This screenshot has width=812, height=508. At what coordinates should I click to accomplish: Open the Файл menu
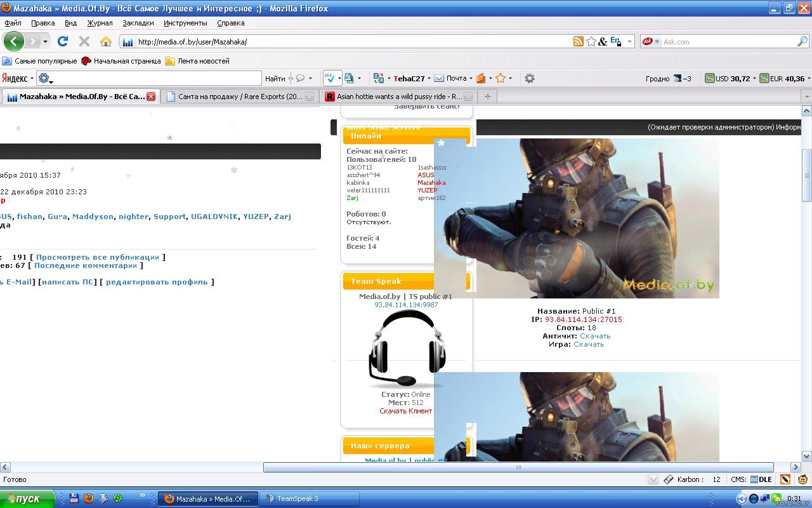(13, 23)
